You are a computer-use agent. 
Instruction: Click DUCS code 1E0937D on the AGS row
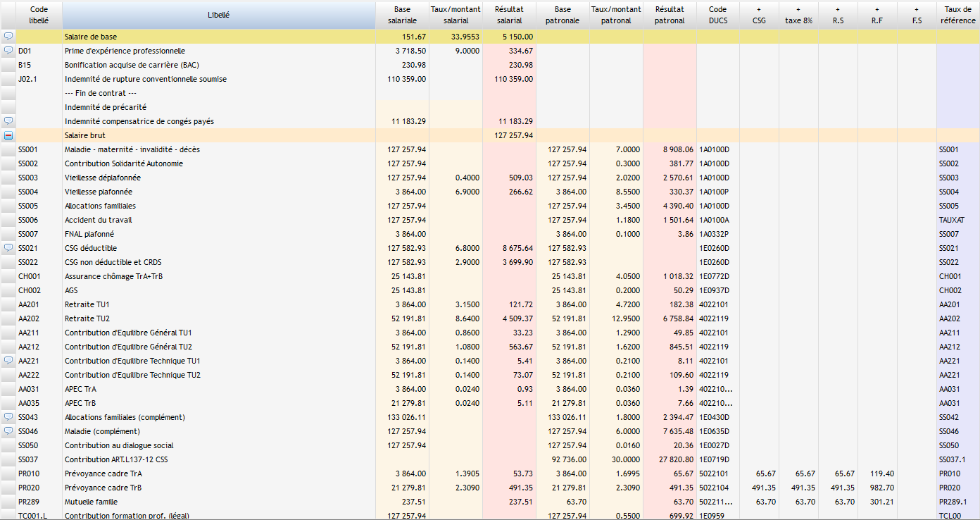(715, 290)
